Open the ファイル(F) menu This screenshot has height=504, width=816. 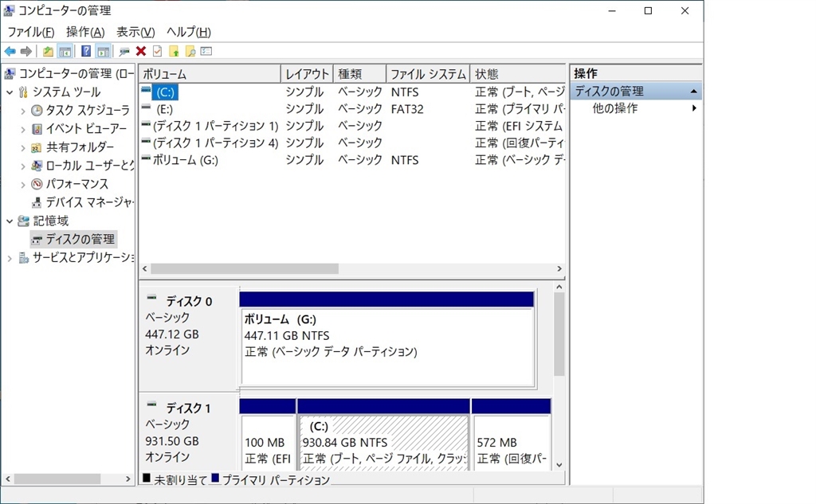(x=31, y=33)
